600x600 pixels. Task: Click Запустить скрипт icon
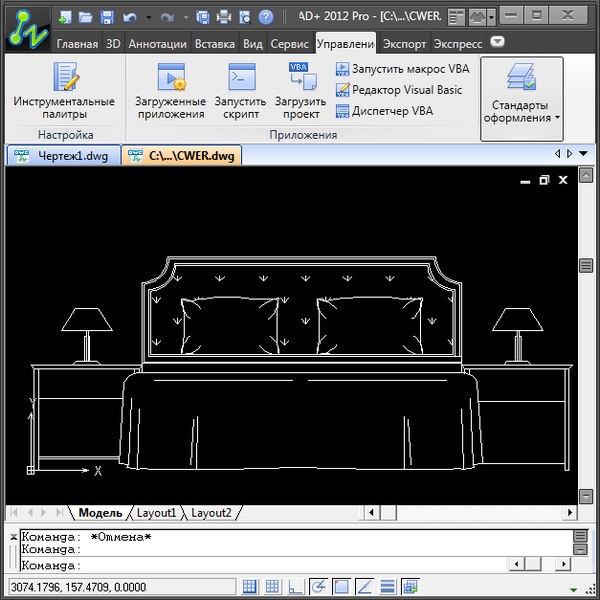coord(240,90)
